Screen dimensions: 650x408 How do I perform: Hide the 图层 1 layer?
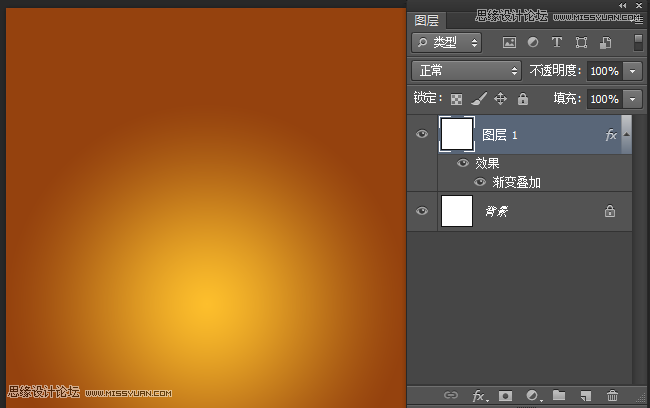pos(422,134)
